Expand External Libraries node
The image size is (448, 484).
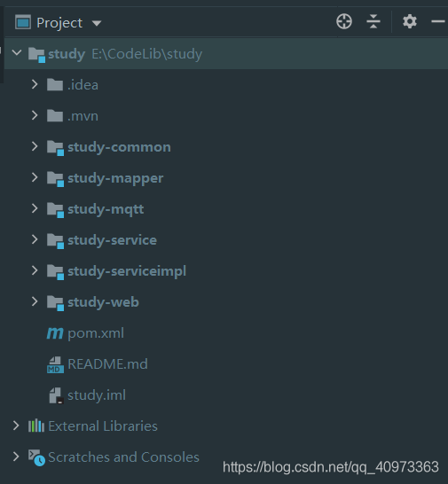(x=16, y=425)
